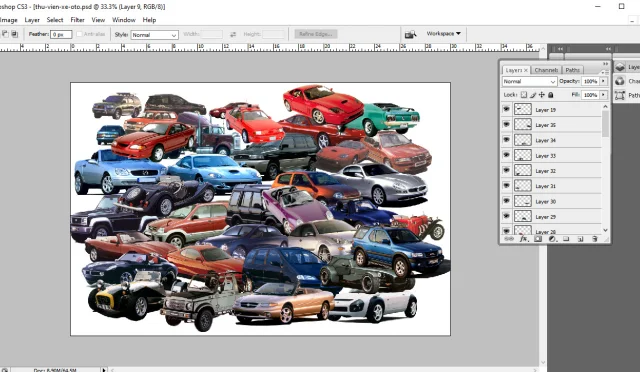The height and width of the screenshot is (372, 640).
Task: Open the Select menu
Action: 55,20
